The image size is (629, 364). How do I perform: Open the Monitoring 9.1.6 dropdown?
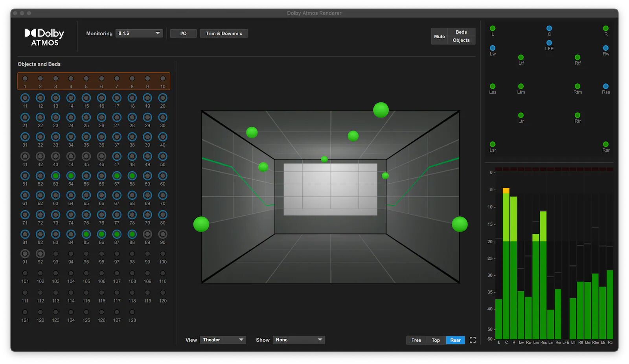[x=139, y=33]
